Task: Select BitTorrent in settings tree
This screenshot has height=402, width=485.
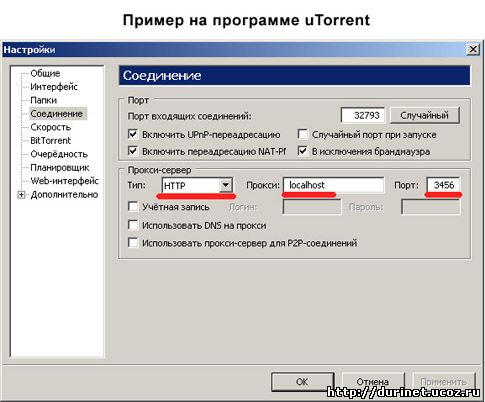Action: 50,141
